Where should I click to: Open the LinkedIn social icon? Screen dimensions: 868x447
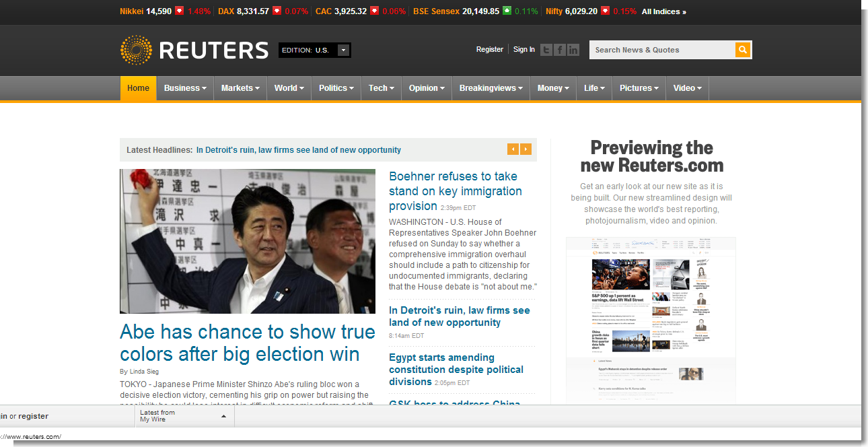(573, 50)
